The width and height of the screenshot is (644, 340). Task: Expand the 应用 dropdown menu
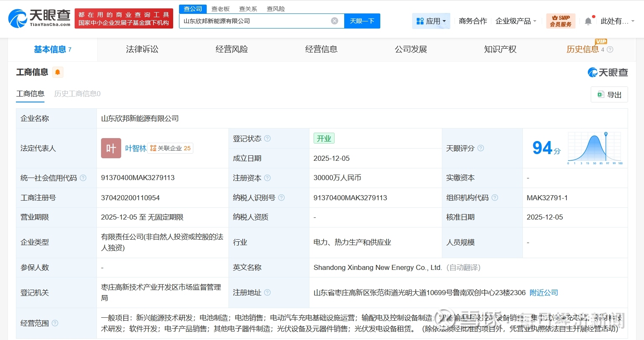(431, 21)
